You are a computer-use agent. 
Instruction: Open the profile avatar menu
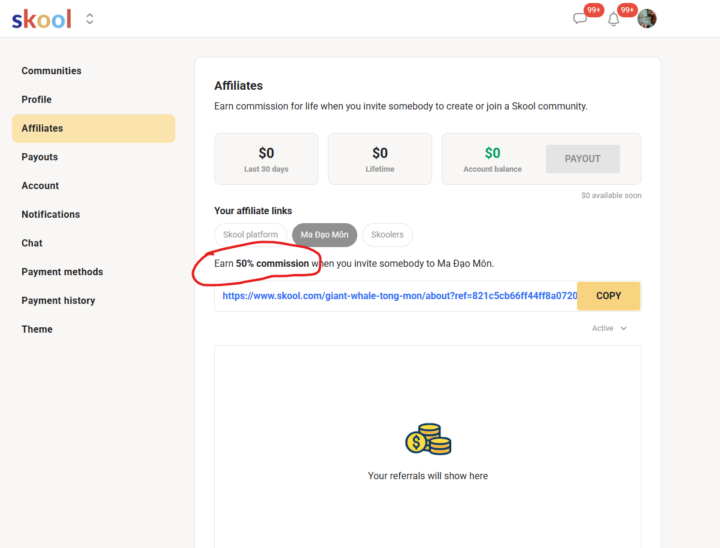click(x=647, y=19)
